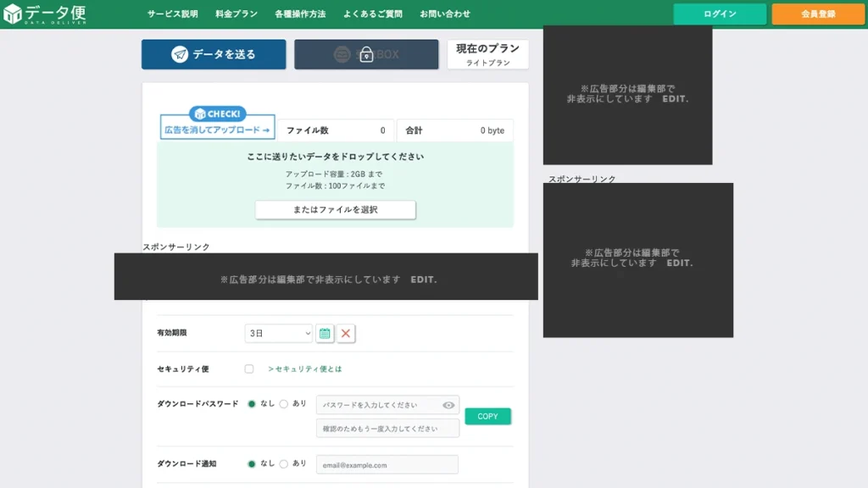Open 料金プラン in the top menu
Viewport: 868px width, 488px height.
tap(236, 14)
